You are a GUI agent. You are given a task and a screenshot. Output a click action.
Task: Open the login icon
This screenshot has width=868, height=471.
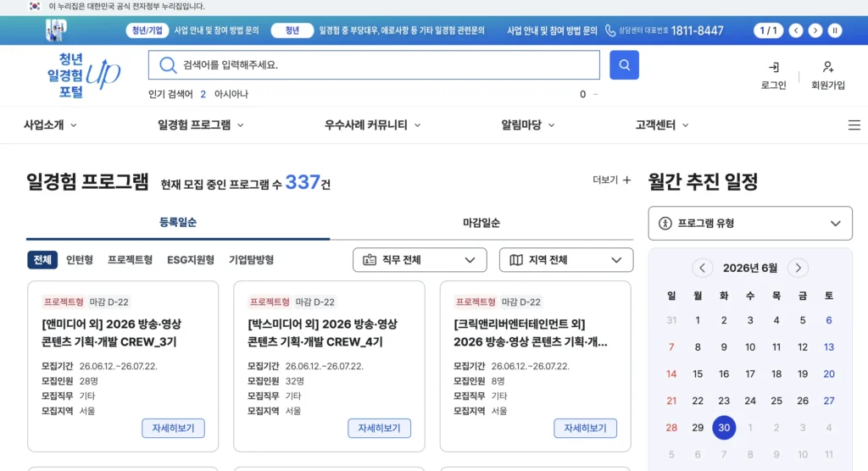(773, 67)
